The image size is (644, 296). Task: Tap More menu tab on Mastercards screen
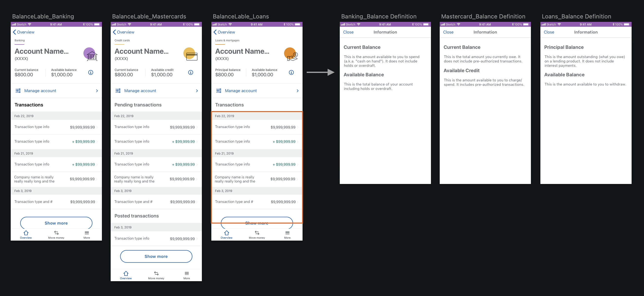187,275
